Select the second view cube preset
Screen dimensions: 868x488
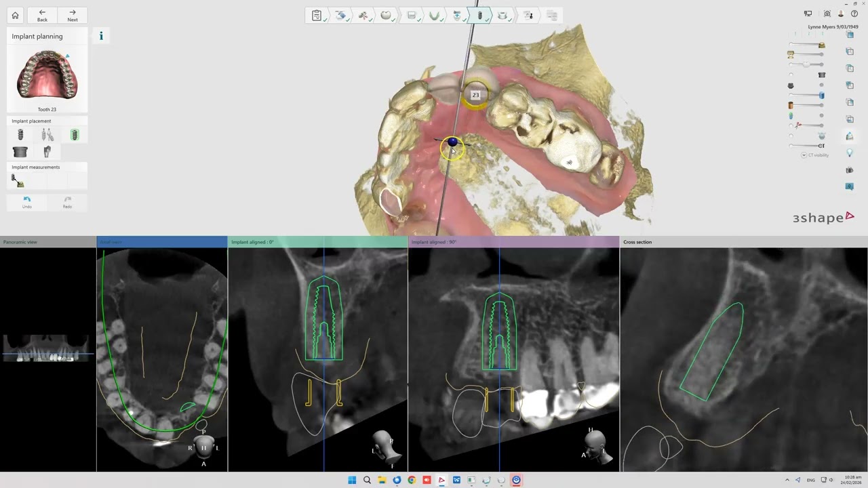click(850, 52)
